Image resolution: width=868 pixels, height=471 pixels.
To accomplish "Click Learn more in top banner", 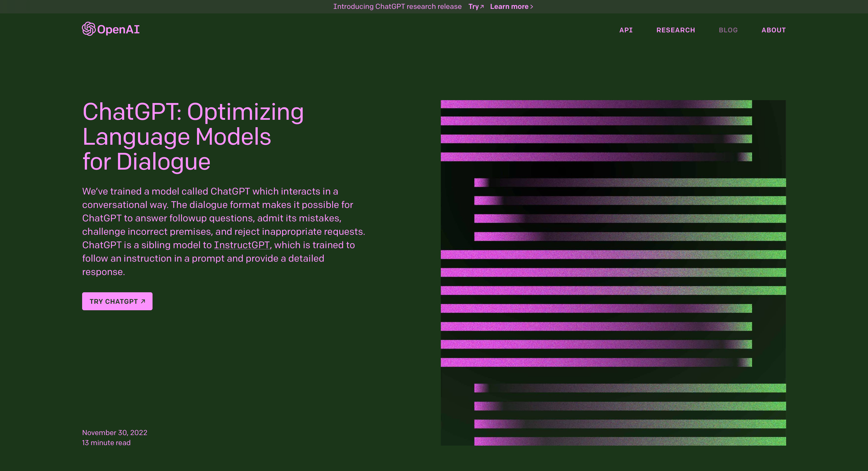I will click(511, 6).
